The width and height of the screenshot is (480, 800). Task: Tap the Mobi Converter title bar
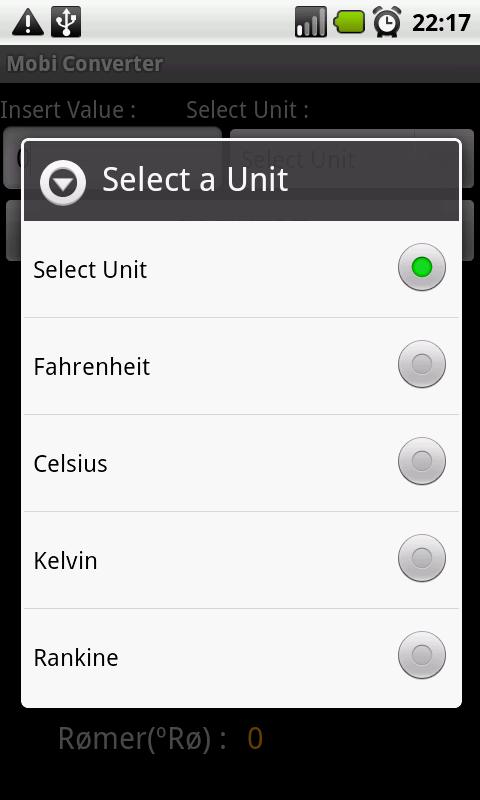coord(240,64)
